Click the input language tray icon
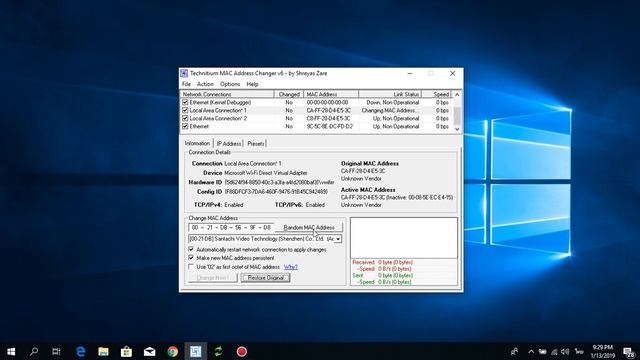The image size is (640, 360). 579,351
